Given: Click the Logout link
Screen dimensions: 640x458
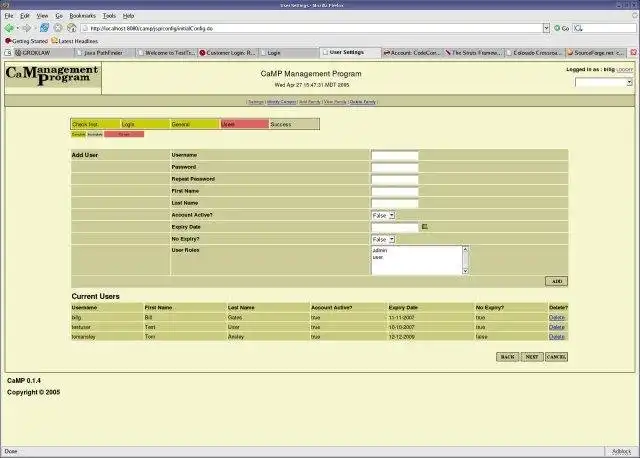Looking at the screenshot, I should tap(625, 70).
